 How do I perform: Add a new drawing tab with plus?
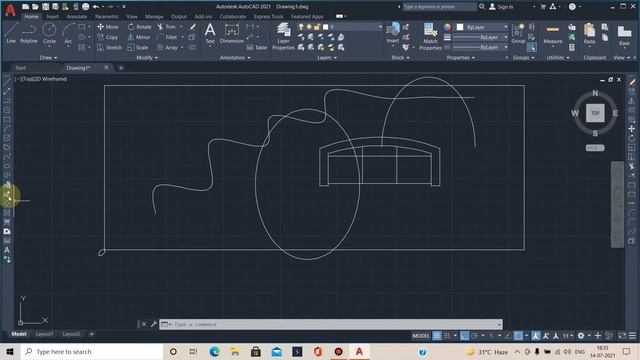(x=121, y=68)
